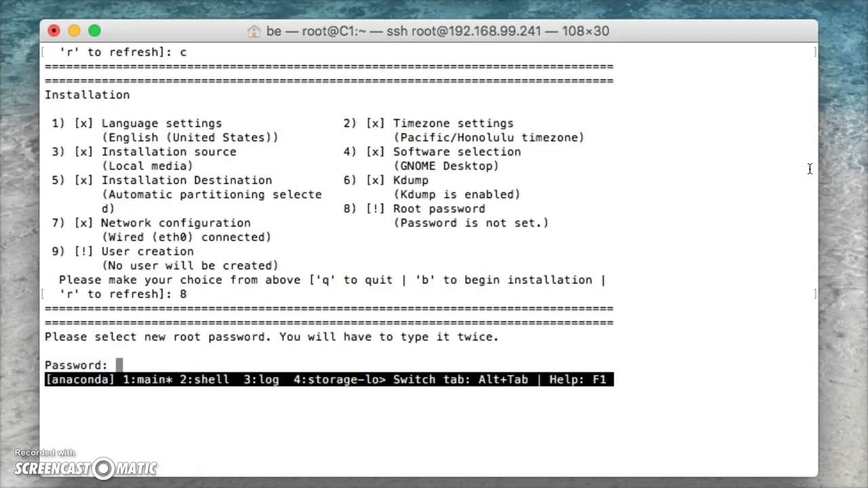Click the Timezone settings text
Image resolution: width=868 pixels, height=488 pixels.
[453, 123]
